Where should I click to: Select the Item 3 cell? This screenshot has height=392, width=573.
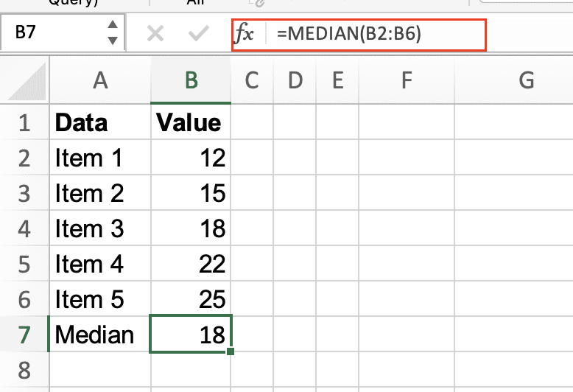(99, 228)
